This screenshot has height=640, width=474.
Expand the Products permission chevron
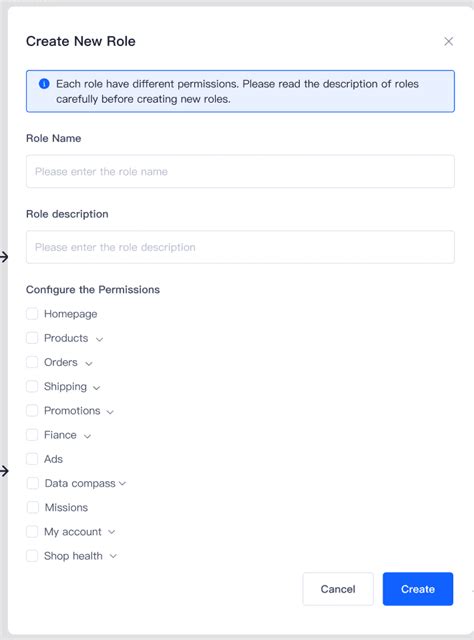coord(99,339)
